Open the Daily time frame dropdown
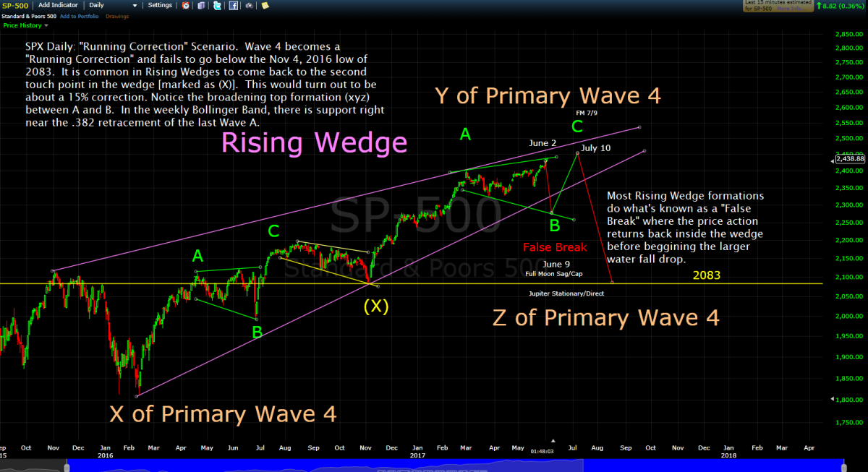 113,5
